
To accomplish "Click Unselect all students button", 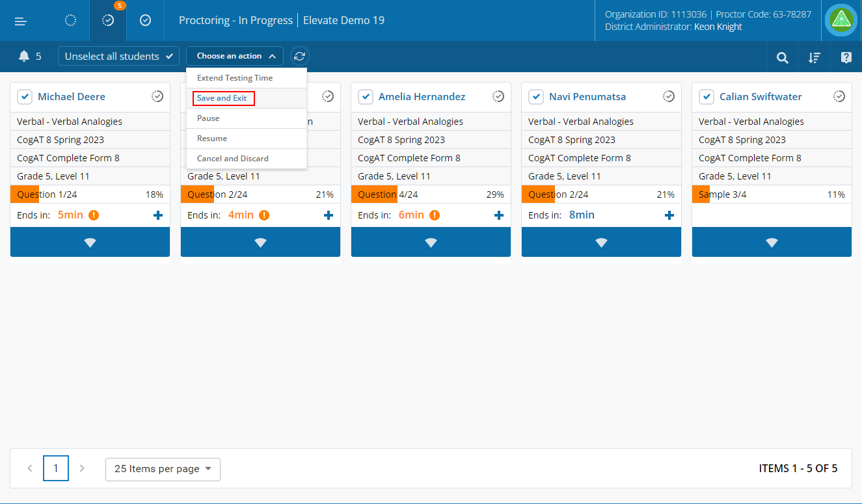I will 118,56.
